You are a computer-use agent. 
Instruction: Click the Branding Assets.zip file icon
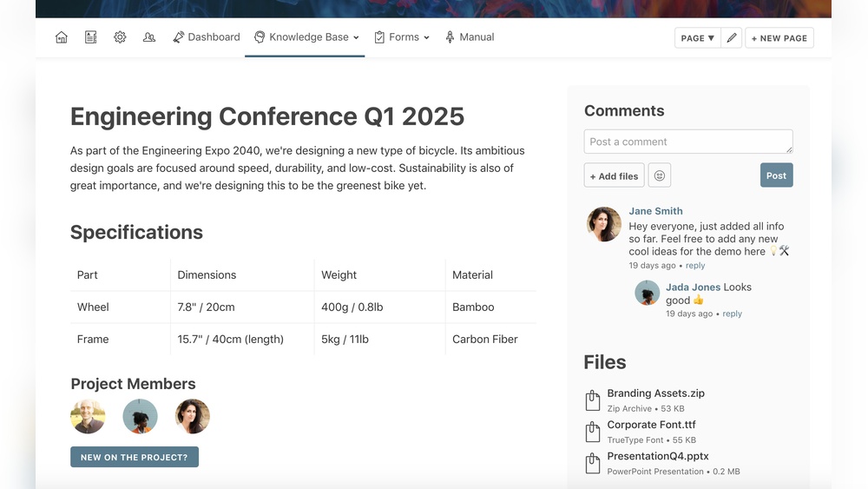(x=593, y=400)
